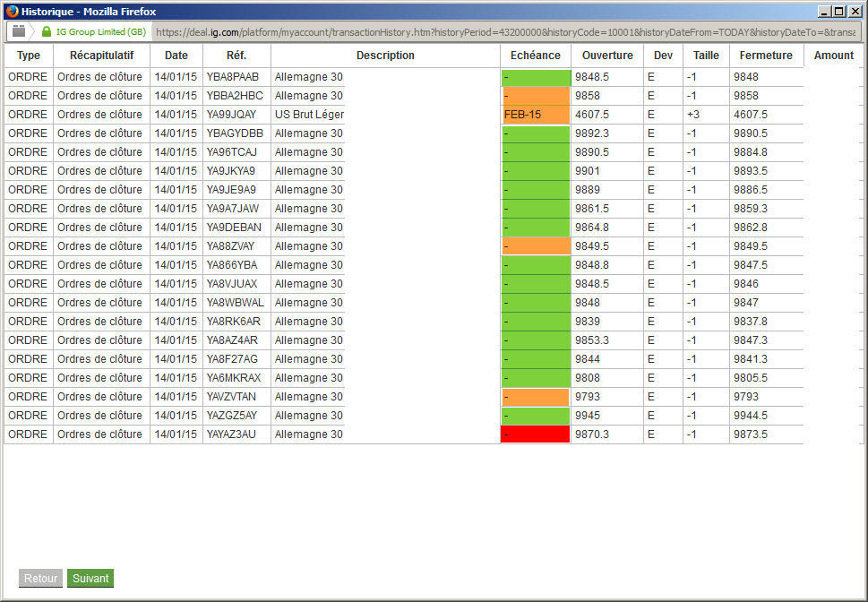This screenshot has height=602, width=868.
Task: Select reference YA99JQAY cell
Action: [x=236, y=115]
